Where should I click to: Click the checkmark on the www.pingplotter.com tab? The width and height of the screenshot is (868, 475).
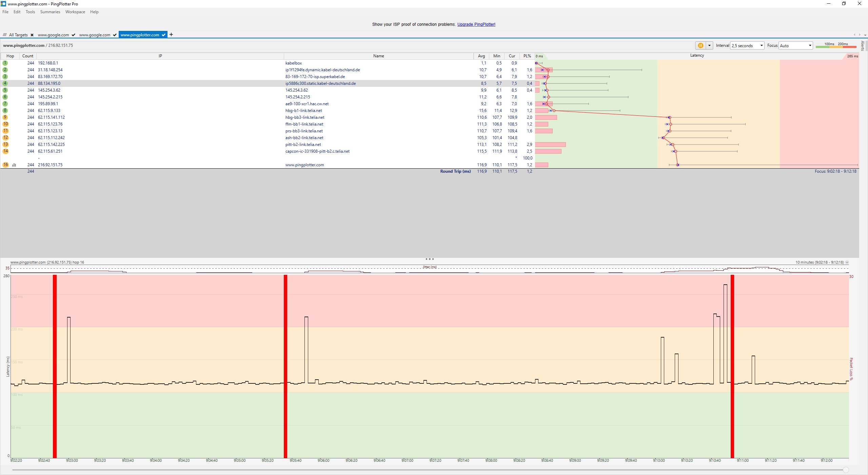(x=163, y=35)
